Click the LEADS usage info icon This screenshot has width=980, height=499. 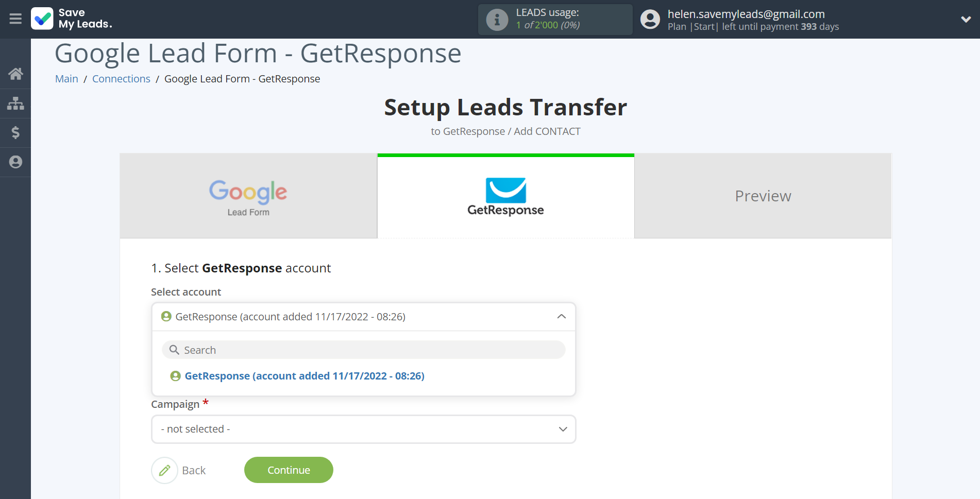click(x=497, y=20)
